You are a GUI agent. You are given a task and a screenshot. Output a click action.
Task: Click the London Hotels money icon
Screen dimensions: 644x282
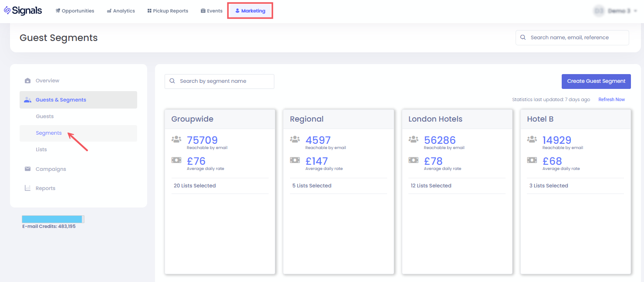tap(413, 160)
